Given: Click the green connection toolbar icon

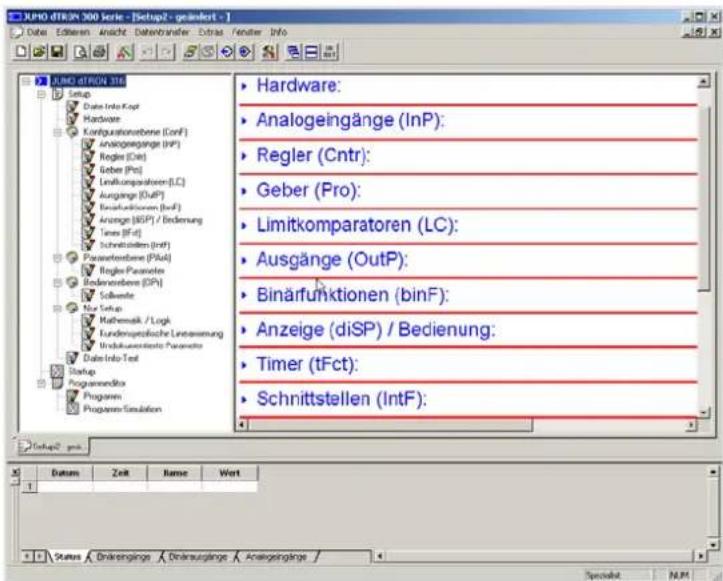Looking at the screenshot, I should 190,52.
